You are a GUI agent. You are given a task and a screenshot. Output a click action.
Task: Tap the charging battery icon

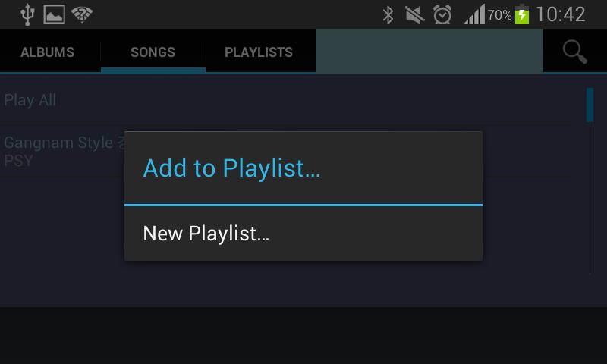[x=522, y=14]
